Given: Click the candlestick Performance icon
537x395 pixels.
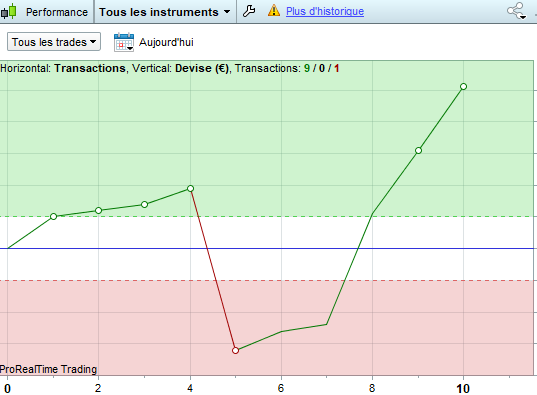Looking at the screenshot, I should coord(9,11).
